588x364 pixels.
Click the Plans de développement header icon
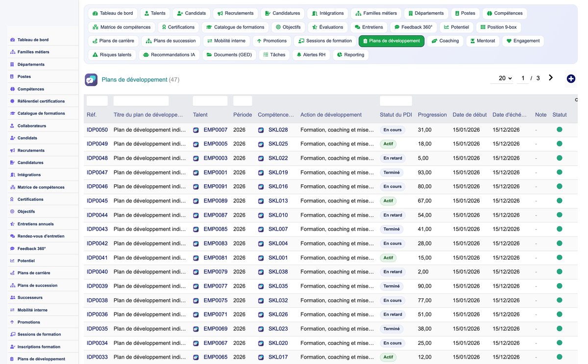91,79
